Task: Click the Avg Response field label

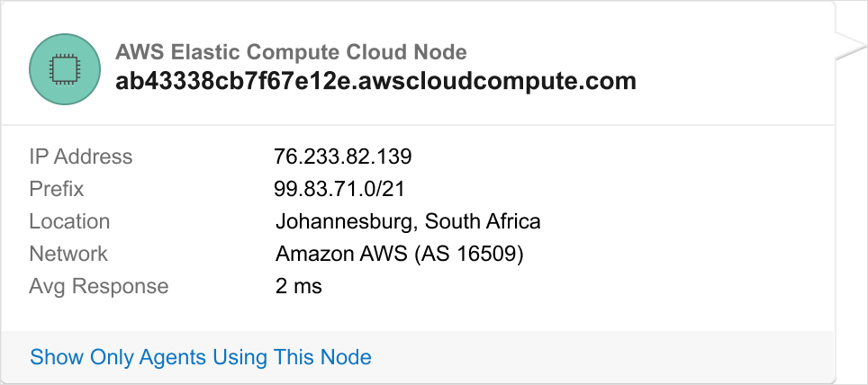Action: (98, 286)
